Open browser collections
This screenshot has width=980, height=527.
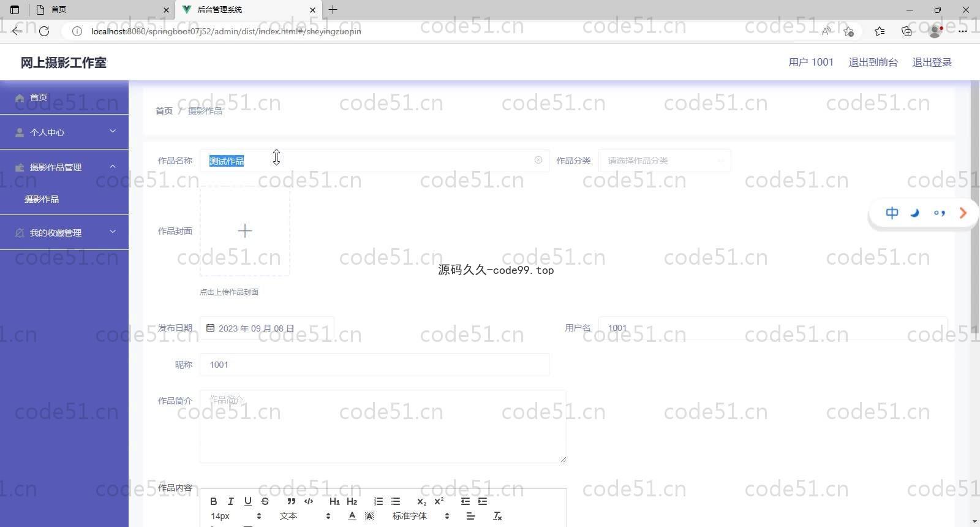[907, 31]
